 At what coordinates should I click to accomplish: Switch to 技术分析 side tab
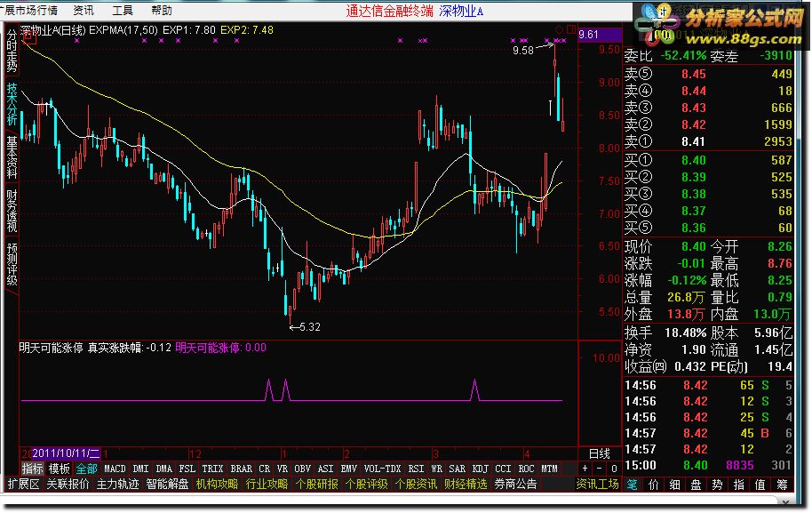click(x=12, y=104)
